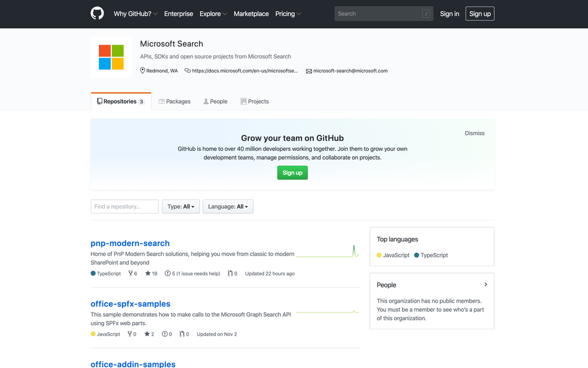Screen dimensions: 588x368
Task: Click the Microsoft Search organization title
Action: coord(171,44)
